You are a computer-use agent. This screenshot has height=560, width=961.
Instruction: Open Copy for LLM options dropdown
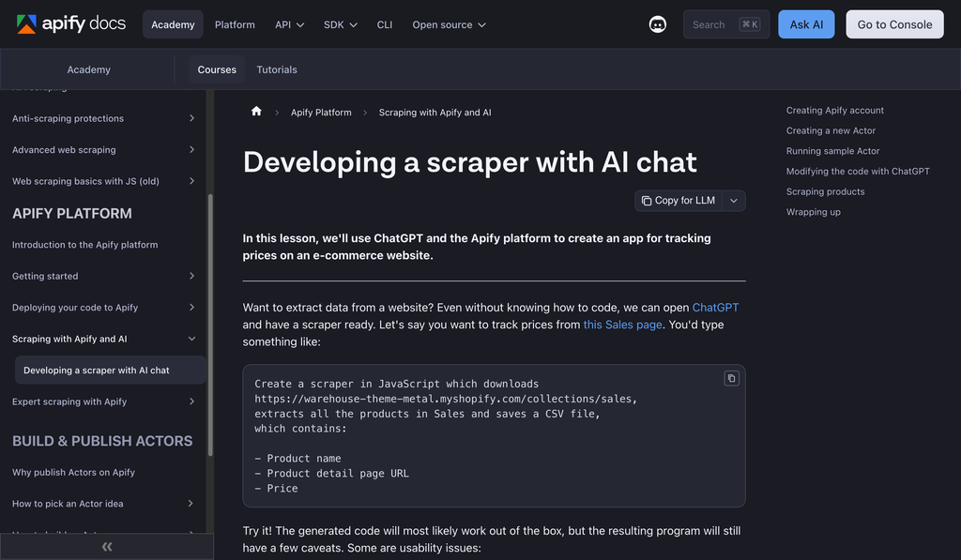click(x=734, y=201)
